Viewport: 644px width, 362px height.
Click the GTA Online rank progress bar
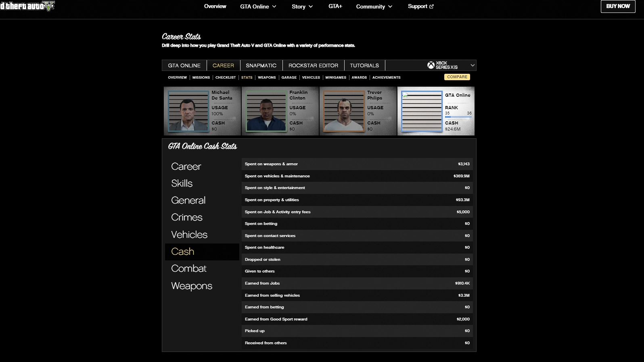point(458,117)
